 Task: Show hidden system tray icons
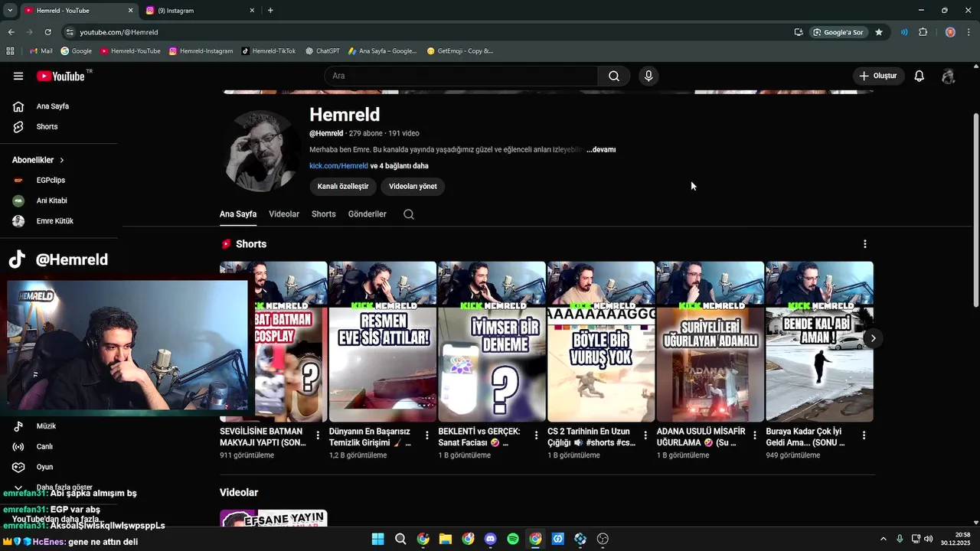[883, 539]
